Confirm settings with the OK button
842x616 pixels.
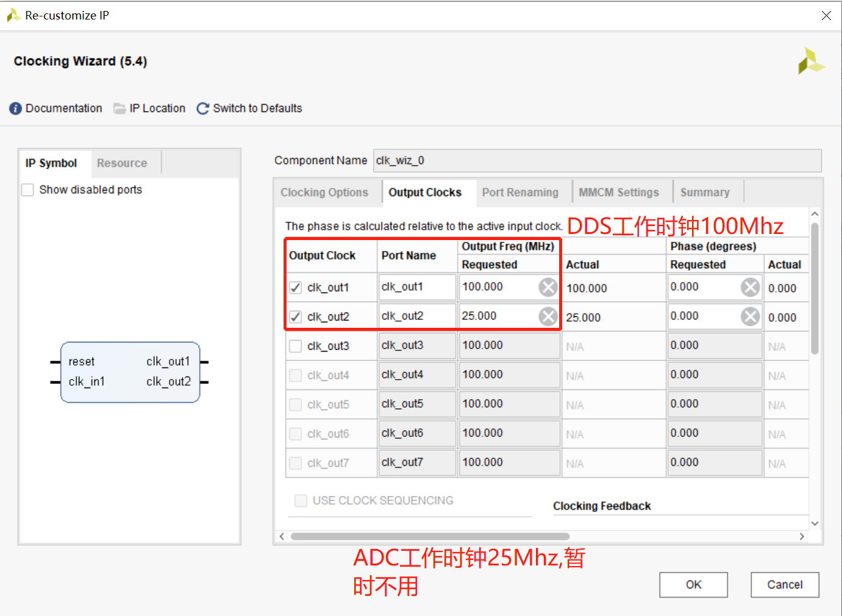[x=693, y=585]
